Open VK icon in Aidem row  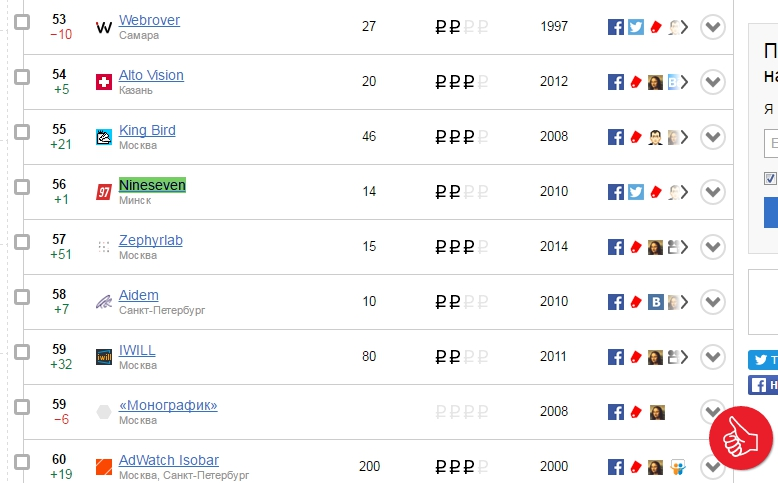[655, 302]
